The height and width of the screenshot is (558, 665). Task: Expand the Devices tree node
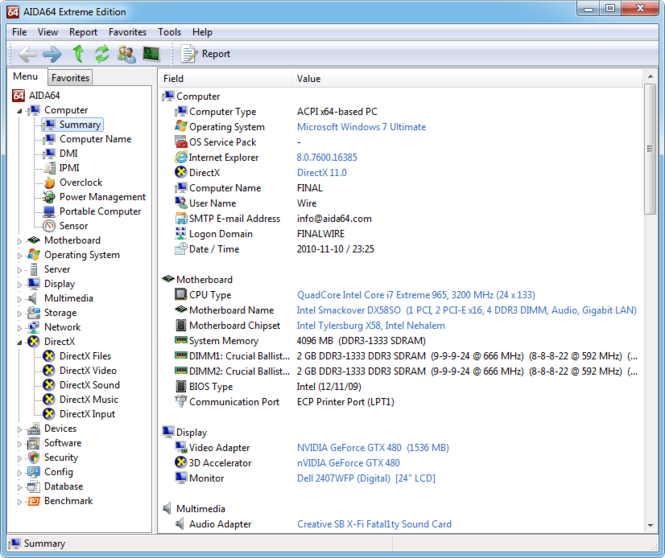20,430
